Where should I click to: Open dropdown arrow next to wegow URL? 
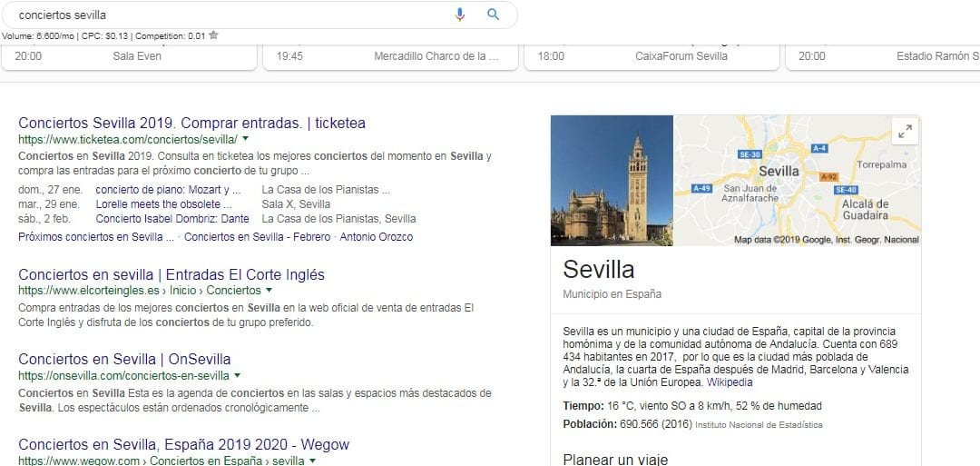tap(312, 461)
